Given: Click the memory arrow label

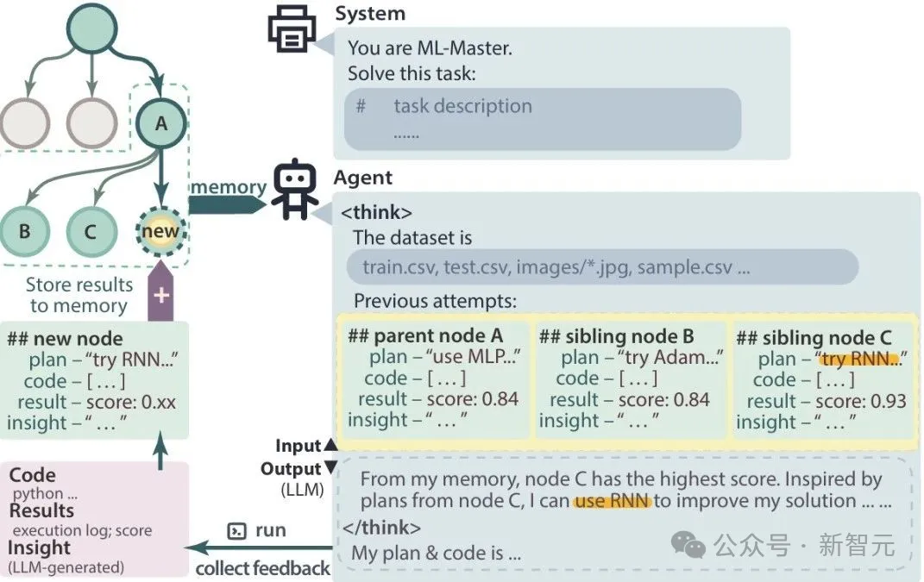Looking at the screenshot, I should pos(229,187).
